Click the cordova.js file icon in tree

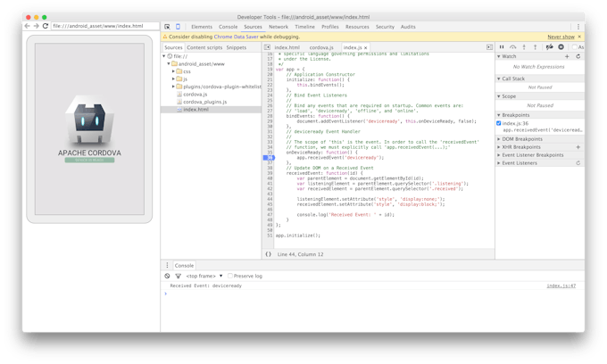tap(179, 94)
